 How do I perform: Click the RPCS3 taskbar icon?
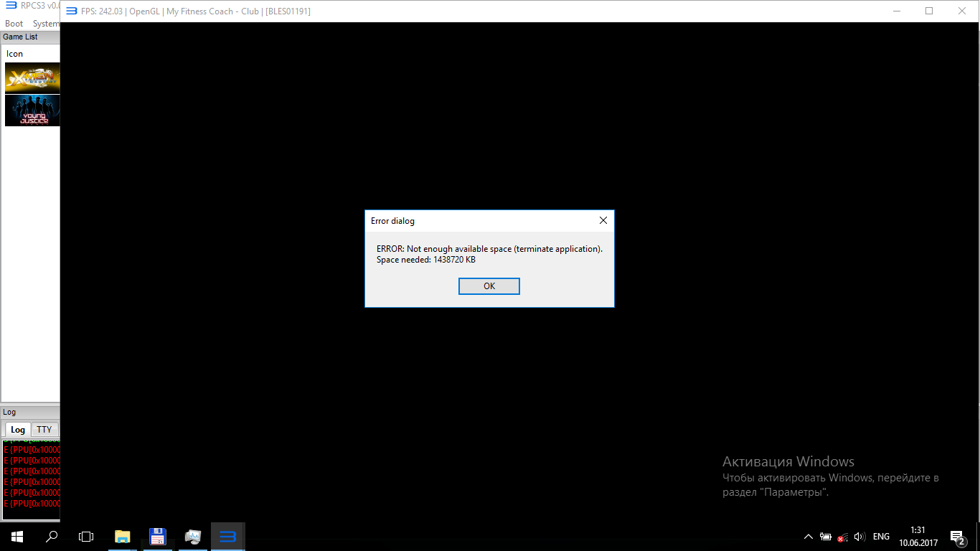228,537
